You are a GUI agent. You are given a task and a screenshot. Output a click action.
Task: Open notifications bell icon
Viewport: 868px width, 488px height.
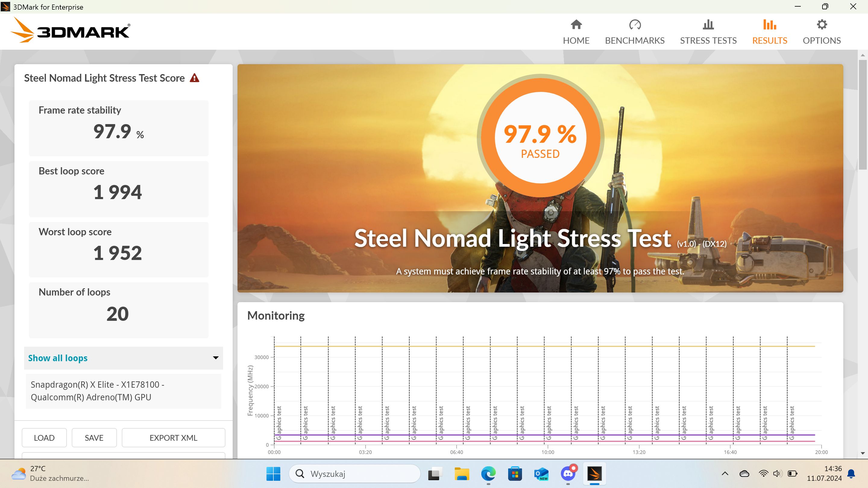(x=851, y=474)
